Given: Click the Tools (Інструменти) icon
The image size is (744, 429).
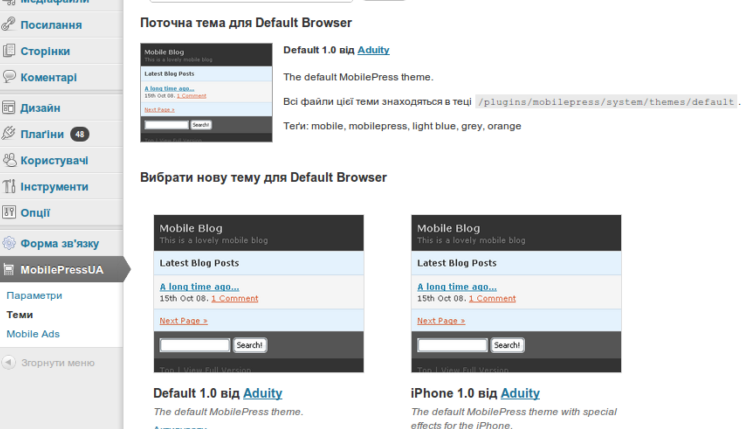Looking at the screenshot, I should [x=9, y=186].
